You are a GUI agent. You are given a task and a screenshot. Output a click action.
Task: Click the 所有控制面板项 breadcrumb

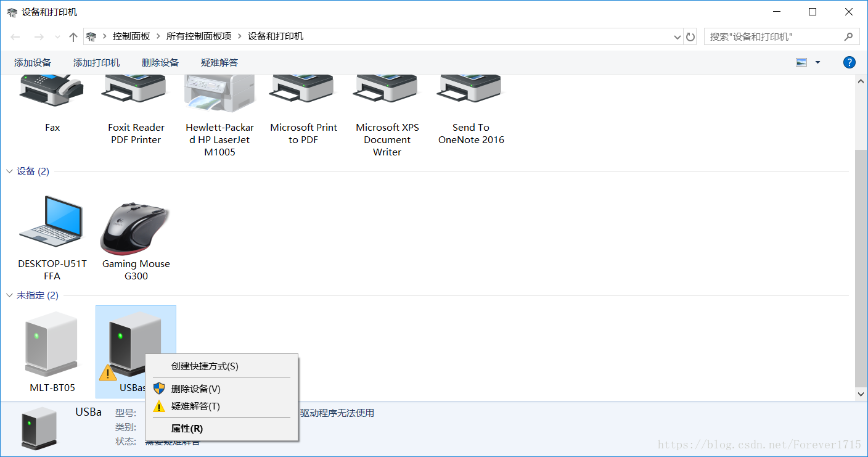click(199, 36)
